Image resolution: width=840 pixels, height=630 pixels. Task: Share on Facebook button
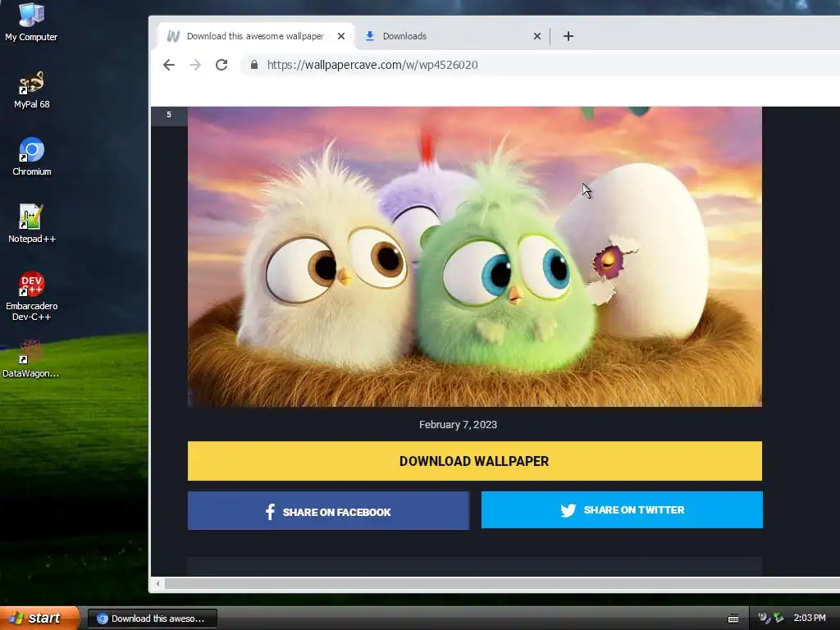point(328,510)
